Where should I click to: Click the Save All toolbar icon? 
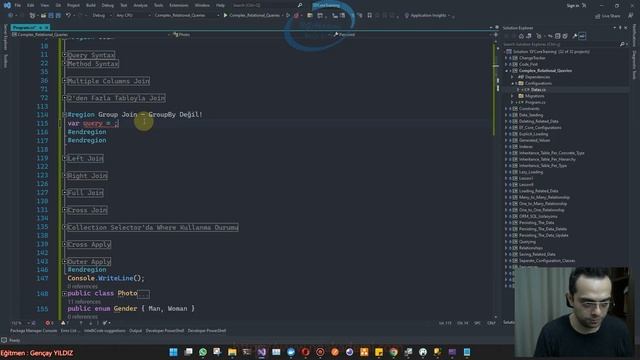point(58,16)
